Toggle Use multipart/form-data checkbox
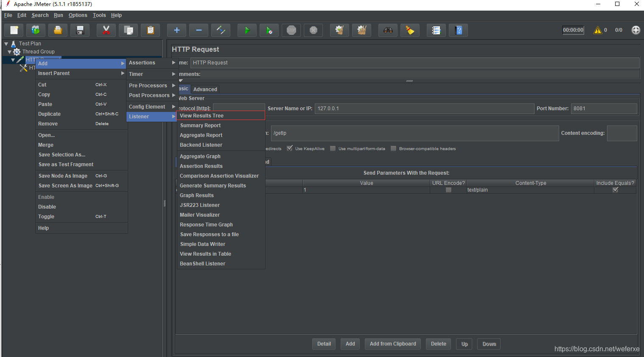The width and height of the screenshot is (644, 357). [x=333, y=148]
